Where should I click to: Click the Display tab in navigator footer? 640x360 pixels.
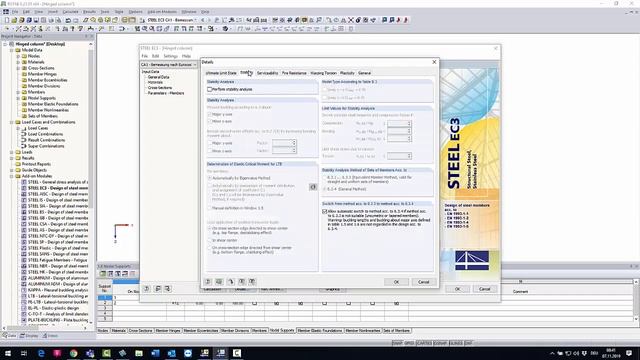(x=29, y=336)
